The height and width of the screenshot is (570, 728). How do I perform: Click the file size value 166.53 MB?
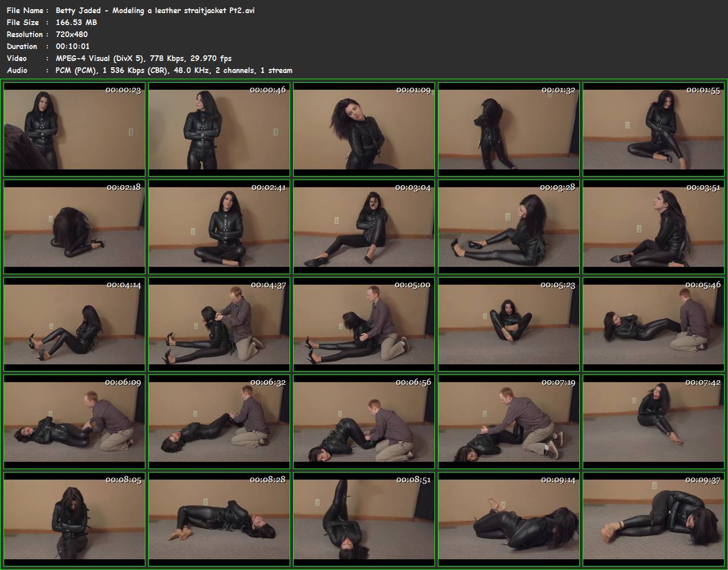[x=76, y=22]
